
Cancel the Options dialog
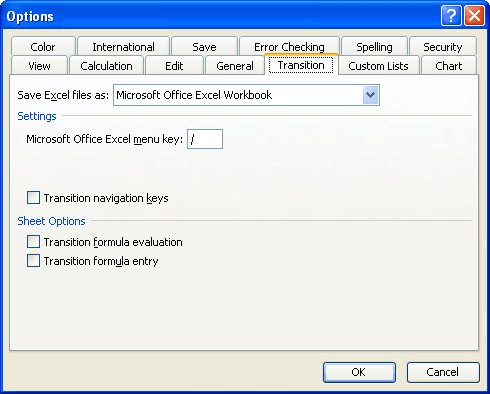point(443,372)
